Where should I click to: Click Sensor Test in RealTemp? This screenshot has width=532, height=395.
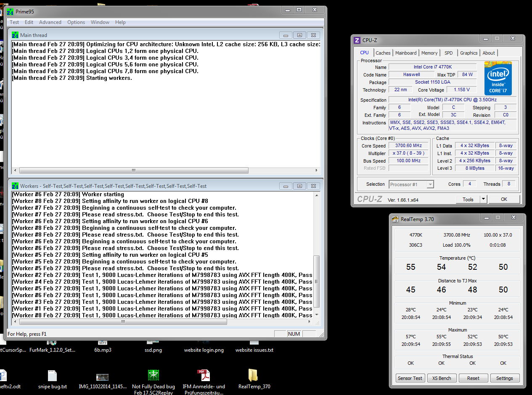click(410, 378)
